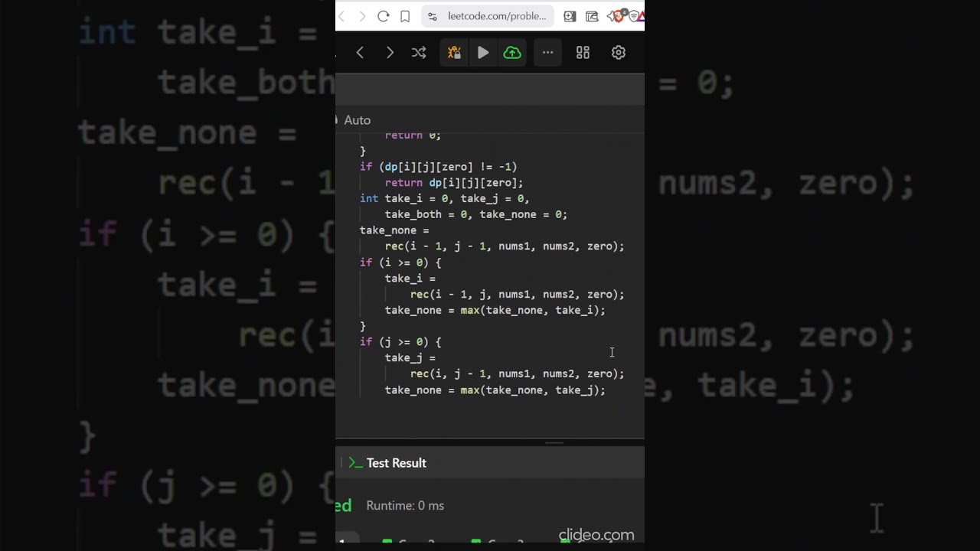Open site settings icon in address bar

coord(433,16)
